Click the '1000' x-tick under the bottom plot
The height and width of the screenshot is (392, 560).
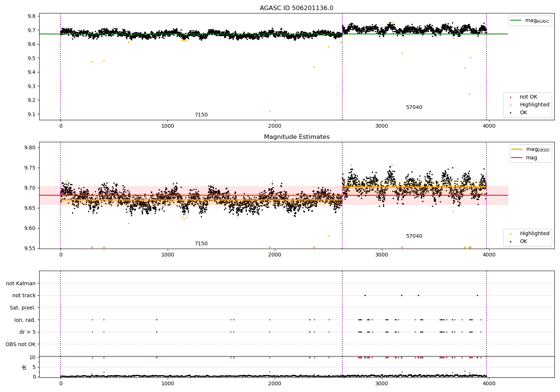click(168, 383)
